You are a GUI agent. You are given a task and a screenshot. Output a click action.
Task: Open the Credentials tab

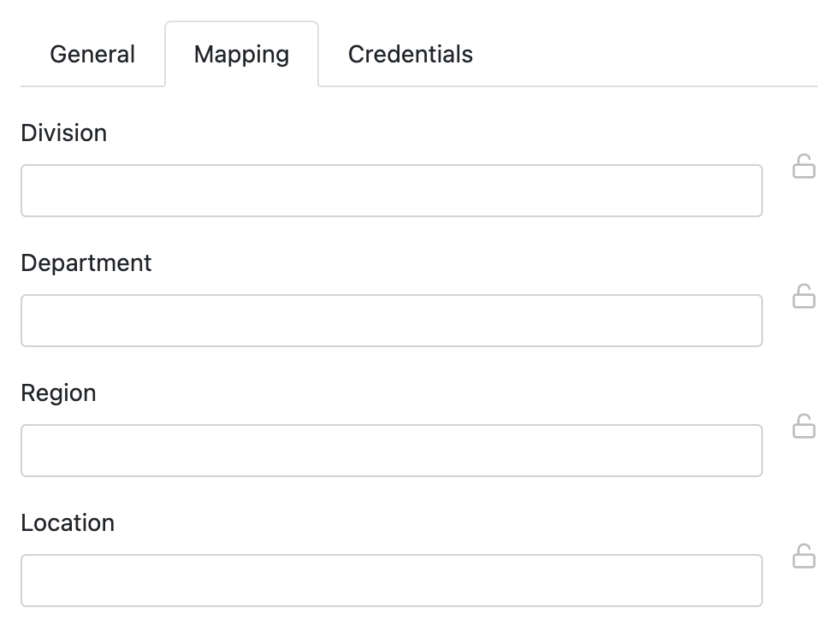coord(410,55)
